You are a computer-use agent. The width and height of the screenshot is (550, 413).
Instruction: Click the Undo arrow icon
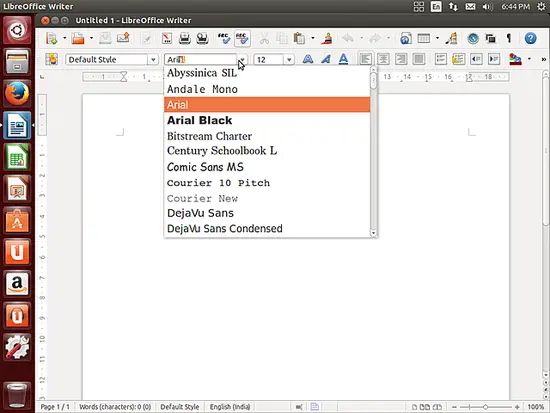348,38
